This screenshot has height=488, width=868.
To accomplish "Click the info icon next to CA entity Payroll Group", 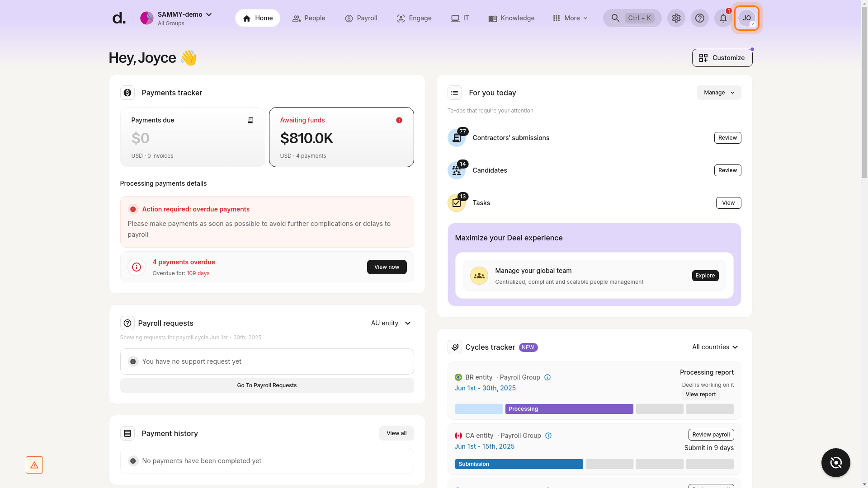I will [548, 436].
